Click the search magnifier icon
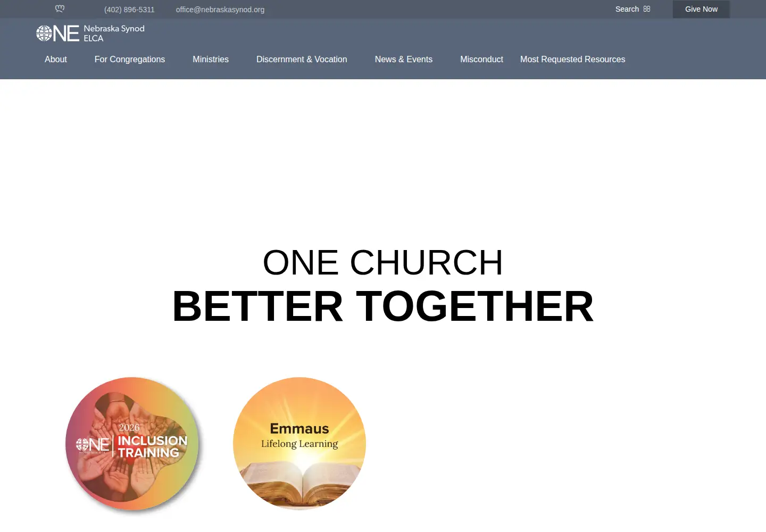This screenshot has width=766, height=532. [647, 9]
